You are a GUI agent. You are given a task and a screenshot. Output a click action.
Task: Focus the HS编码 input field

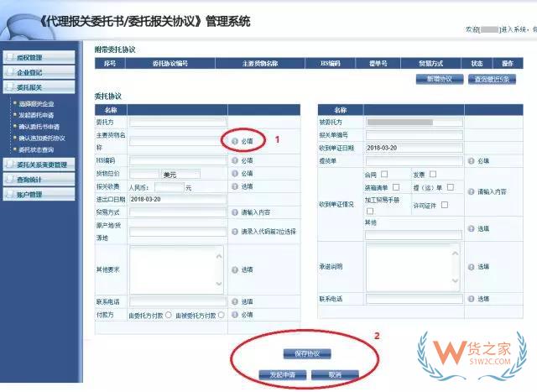(x=178, y=160)
